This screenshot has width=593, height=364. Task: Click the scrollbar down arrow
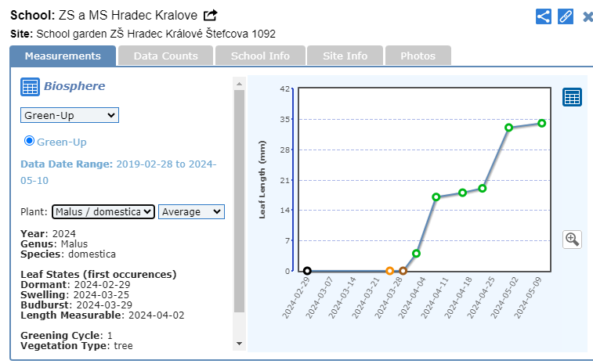[x=239, y=343]
